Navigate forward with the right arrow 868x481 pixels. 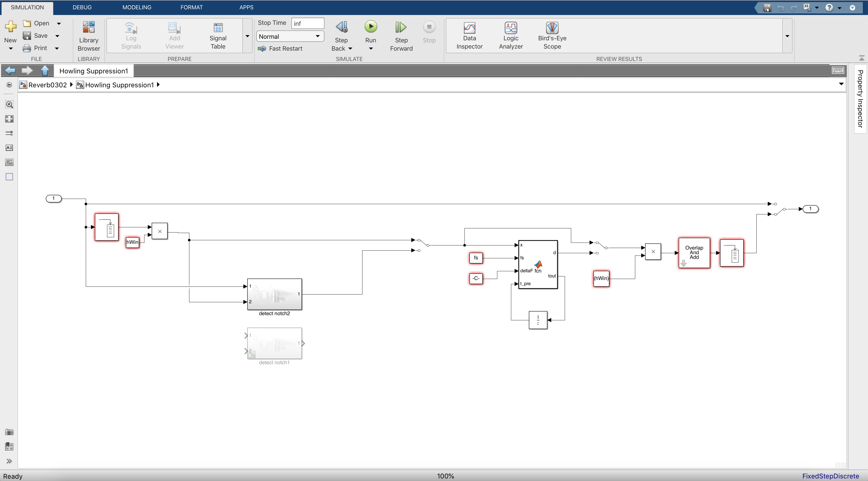pyautogui.click(x=27, y=71)
